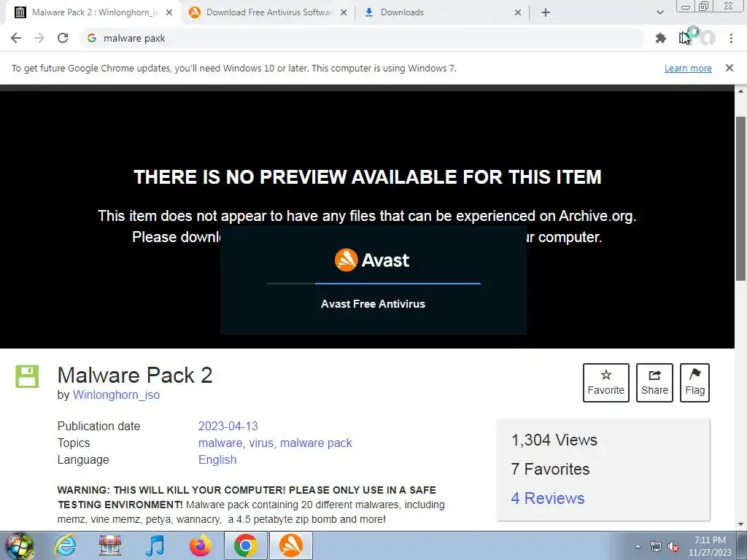Flag this item
Viewport: 747px width, 560px height.
(x=694, y=382)
